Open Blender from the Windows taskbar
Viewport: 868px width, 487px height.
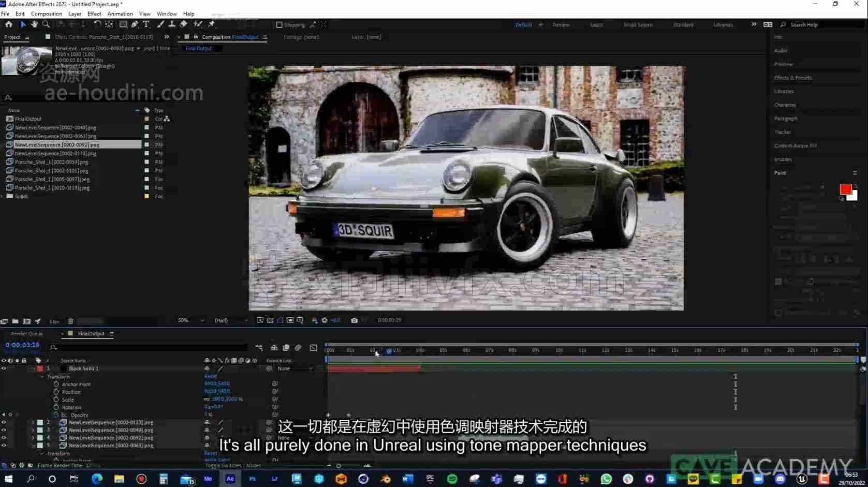click(x=386, y=479)
